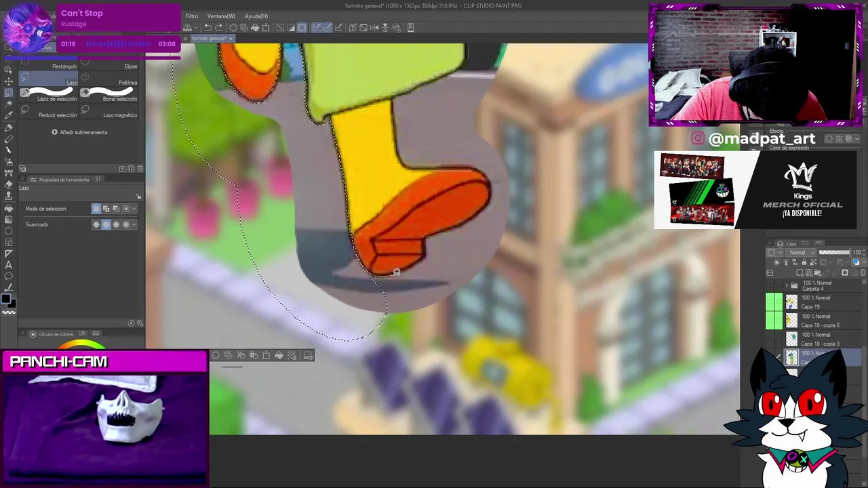
Task: Toggle Lock layer in the Capa panel
Action: tap(804, 262)
